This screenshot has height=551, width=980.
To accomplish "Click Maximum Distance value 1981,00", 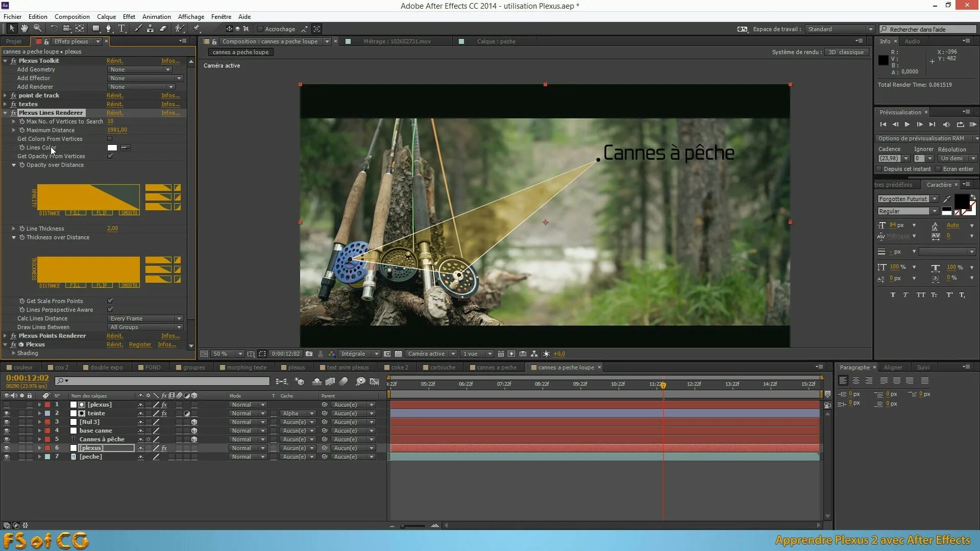I will tap(117, 130).
